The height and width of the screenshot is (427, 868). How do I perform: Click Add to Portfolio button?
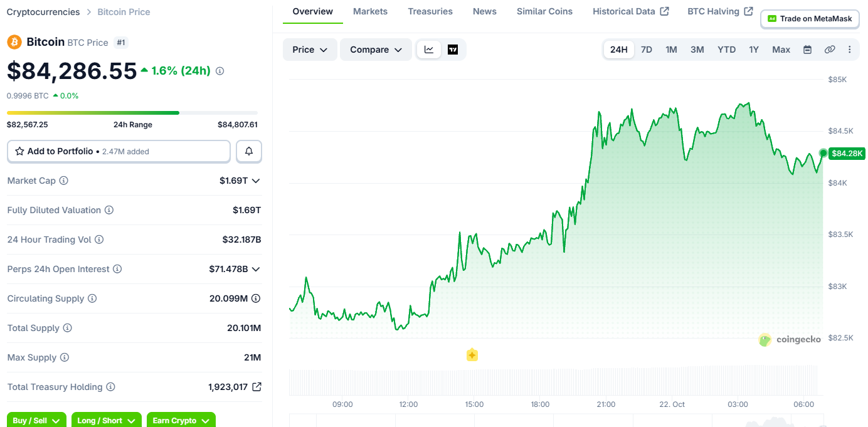pyautogui.click(x=119, y=151)
